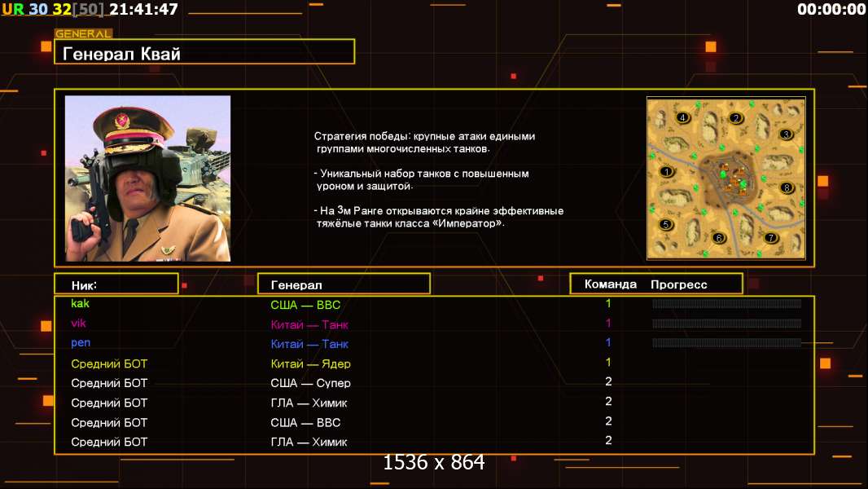This screenshot has width=868, height=489.
Task: Click the 'Прогресс' column header
Action: [678, 284]
